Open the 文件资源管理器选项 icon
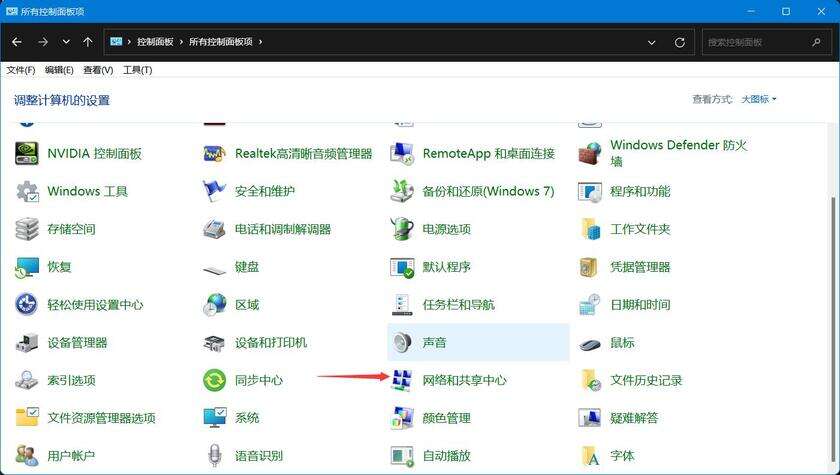This screenshot has height=475, width=840. [26, 418]
